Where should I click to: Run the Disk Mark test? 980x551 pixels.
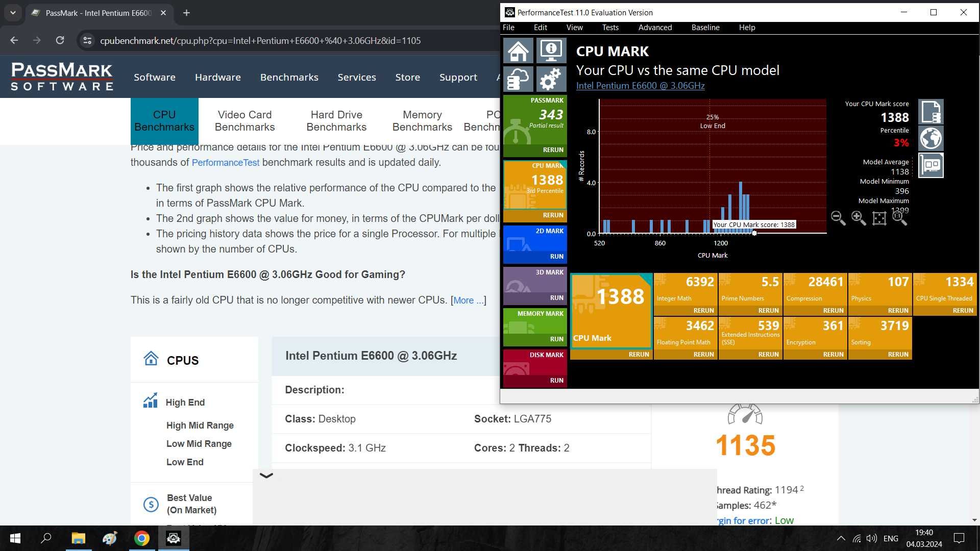[557, 381]
